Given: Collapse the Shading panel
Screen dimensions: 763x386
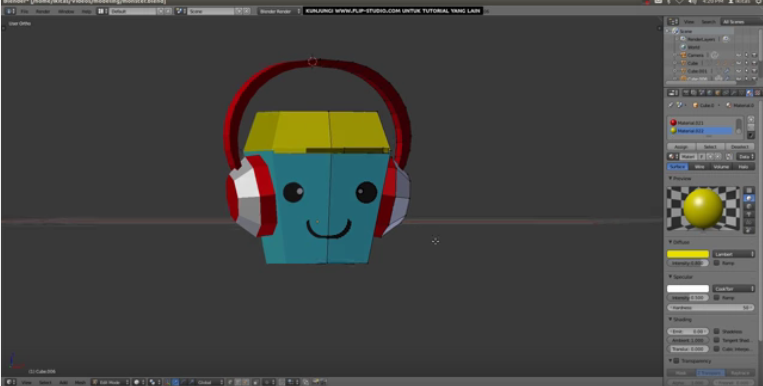Looking at the screenshot, I should click(x=671, y=319).
